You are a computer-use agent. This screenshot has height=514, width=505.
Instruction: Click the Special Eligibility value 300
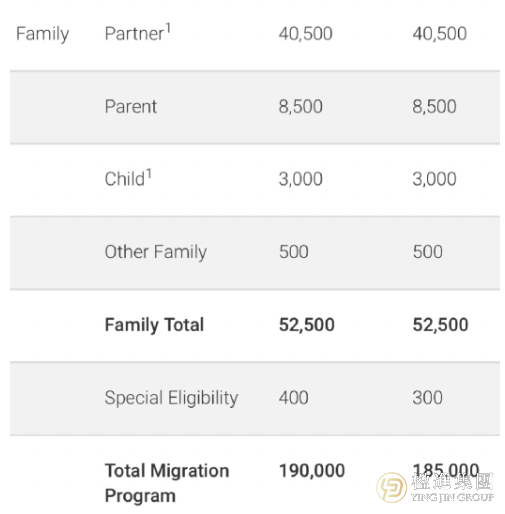coord(428,397)
